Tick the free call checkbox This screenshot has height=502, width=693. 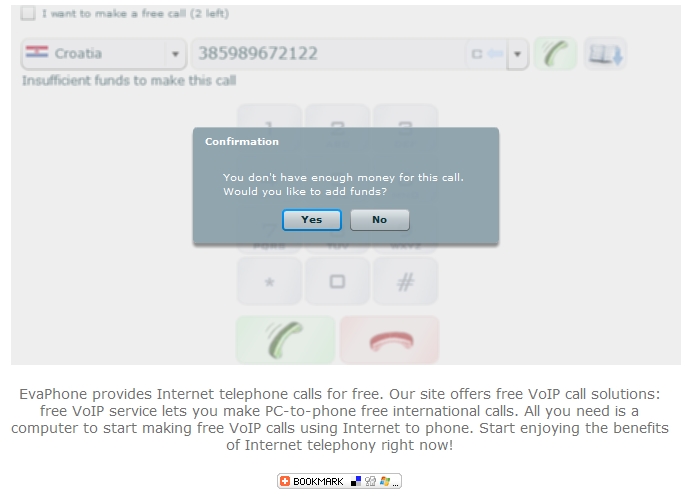pos(28,13)
